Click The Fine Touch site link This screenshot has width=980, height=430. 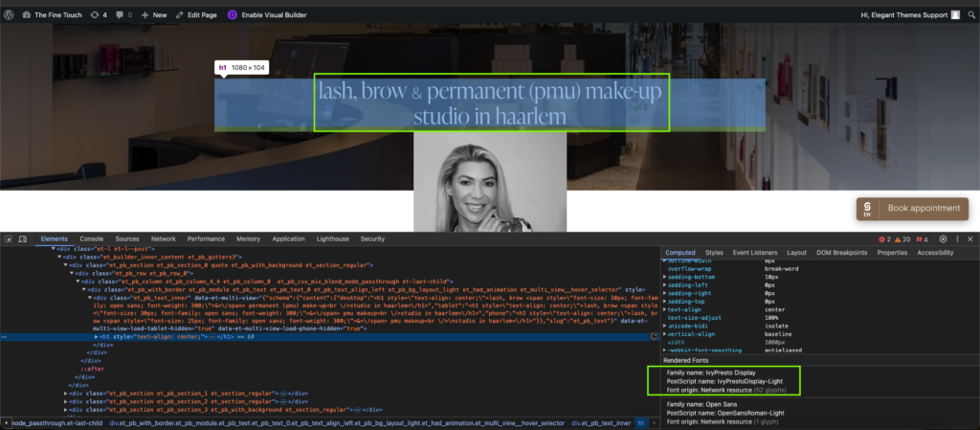[x=52, y=15]
